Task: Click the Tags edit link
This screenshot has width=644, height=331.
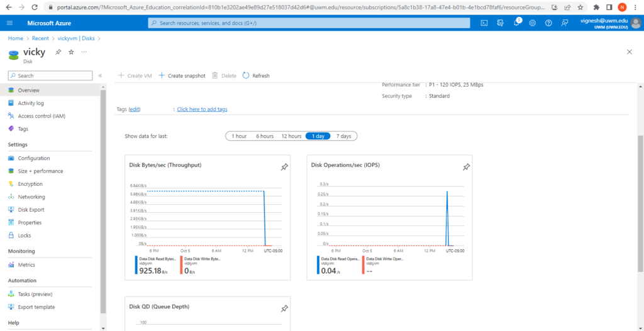Action: tap(135, 109)
